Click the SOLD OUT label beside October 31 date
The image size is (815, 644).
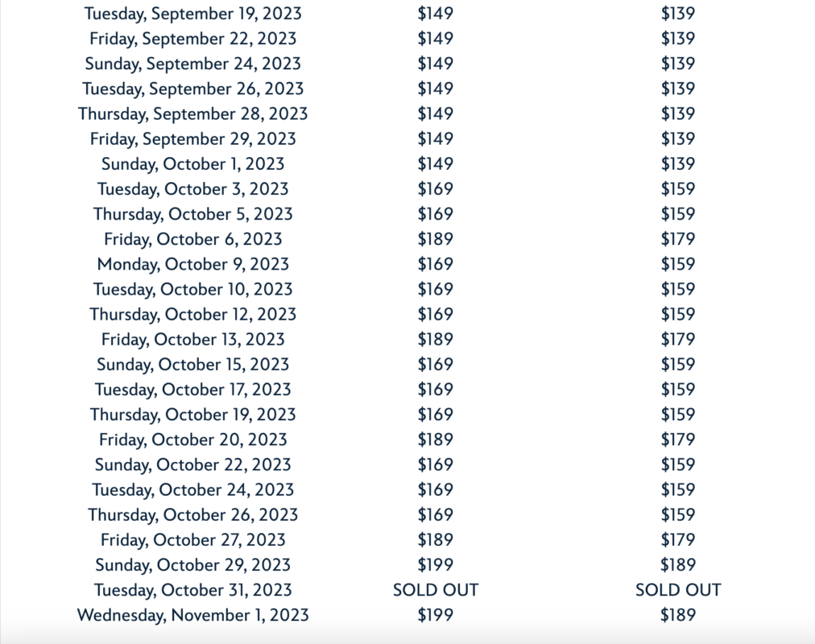(x=435, y=590)
